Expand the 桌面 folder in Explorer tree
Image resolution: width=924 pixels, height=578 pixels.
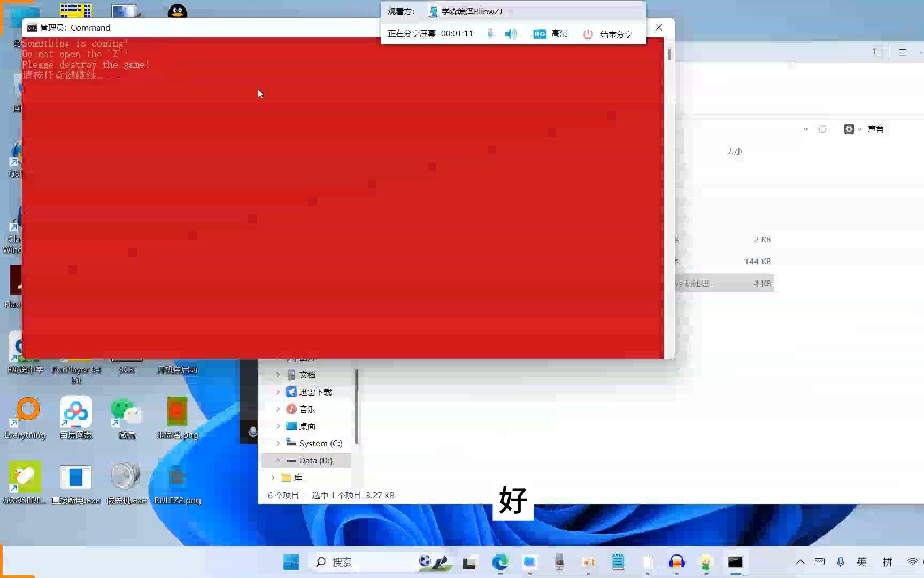(x=278, y=426)
